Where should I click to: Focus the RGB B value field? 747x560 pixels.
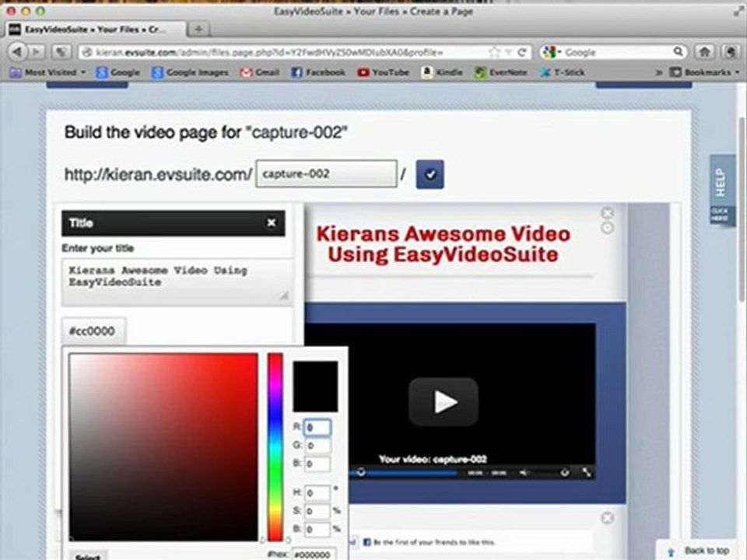tap(317, 464)
